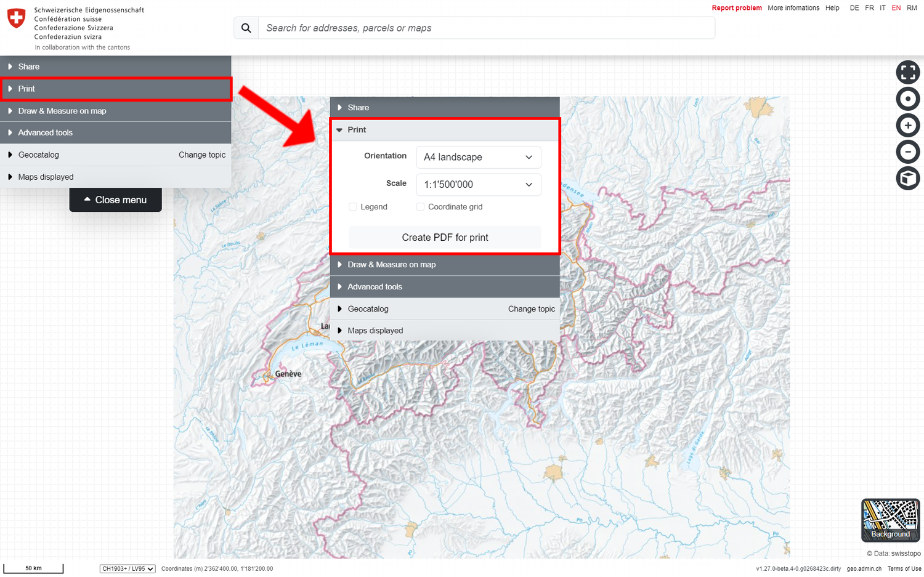The image size is (924, 577).
Task: Click the Swiss coat of arms logo
Action: 17,18
